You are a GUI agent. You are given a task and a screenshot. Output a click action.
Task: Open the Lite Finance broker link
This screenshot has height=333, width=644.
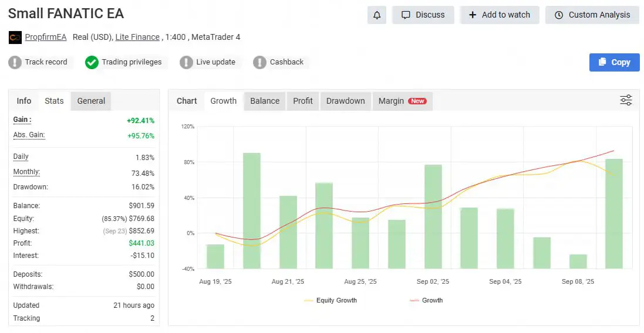(x=137, y=37)
